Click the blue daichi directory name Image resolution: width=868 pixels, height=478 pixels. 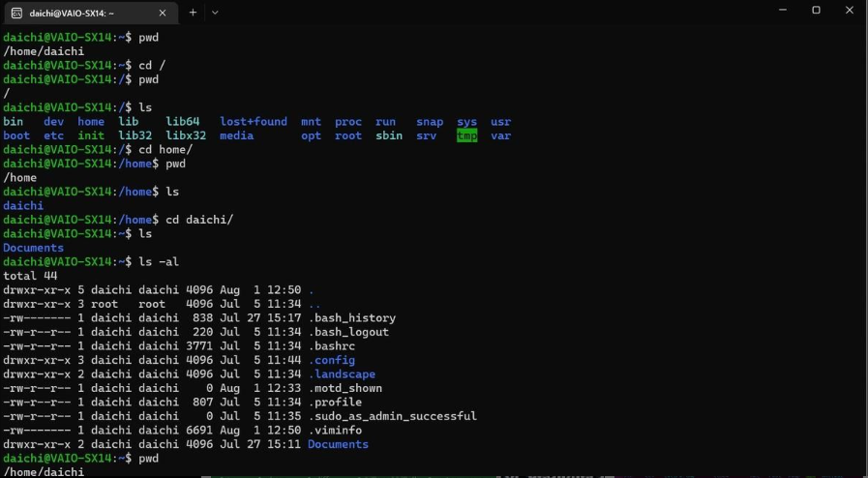23,206
